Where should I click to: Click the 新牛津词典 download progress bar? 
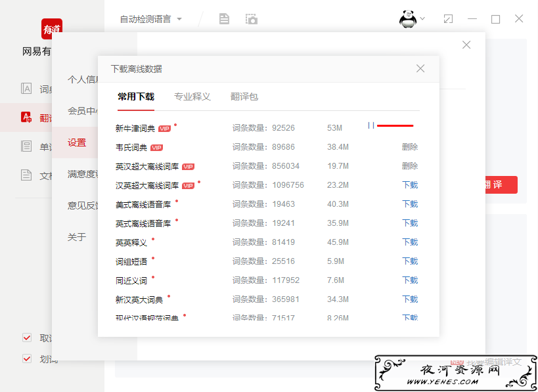tap(395, 126)
